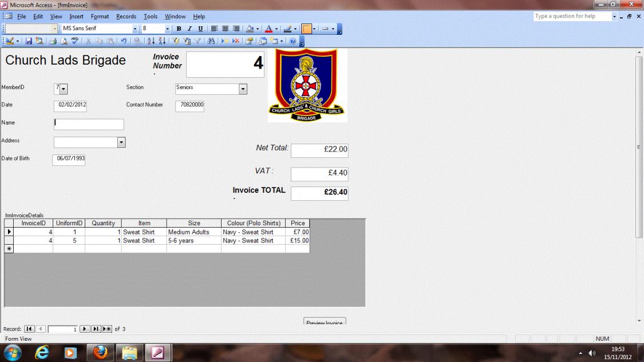Open the Window menu
The width and height of the screenshot is (644, 362).
[x=175, y=17]
